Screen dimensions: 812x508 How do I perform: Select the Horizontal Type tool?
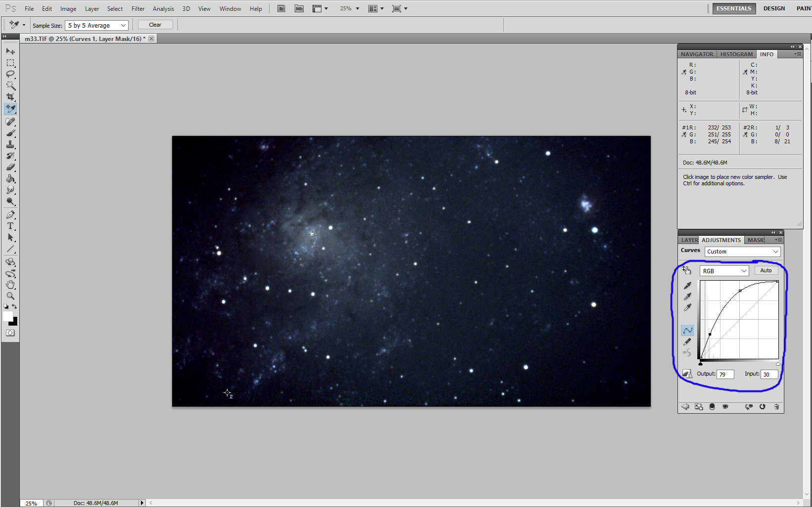10,226
